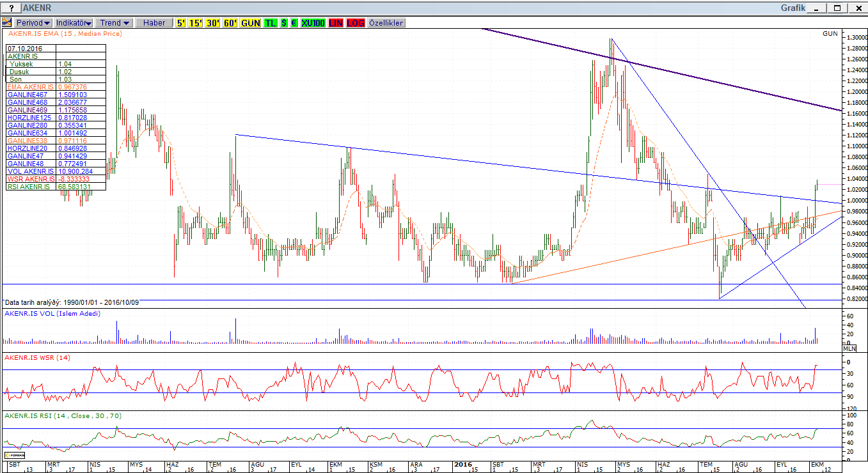Switch chart to 60' period
Image resolution: width=868 pixels, height=473 pixels.
230,22
